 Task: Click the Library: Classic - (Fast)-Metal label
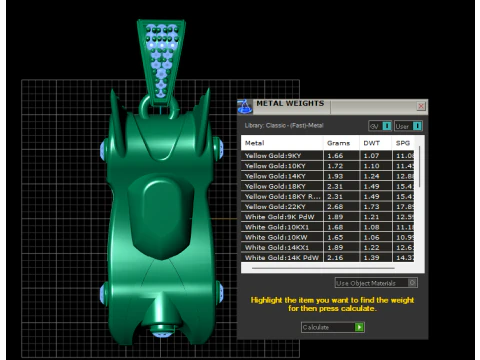[284, 126]
